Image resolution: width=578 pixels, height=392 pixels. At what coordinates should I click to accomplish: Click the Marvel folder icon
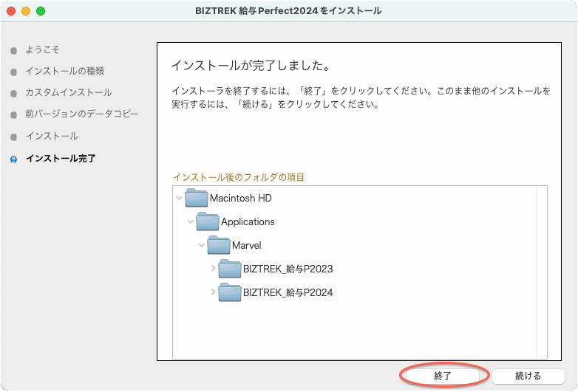pyautogui.click(x=219, y=245)
